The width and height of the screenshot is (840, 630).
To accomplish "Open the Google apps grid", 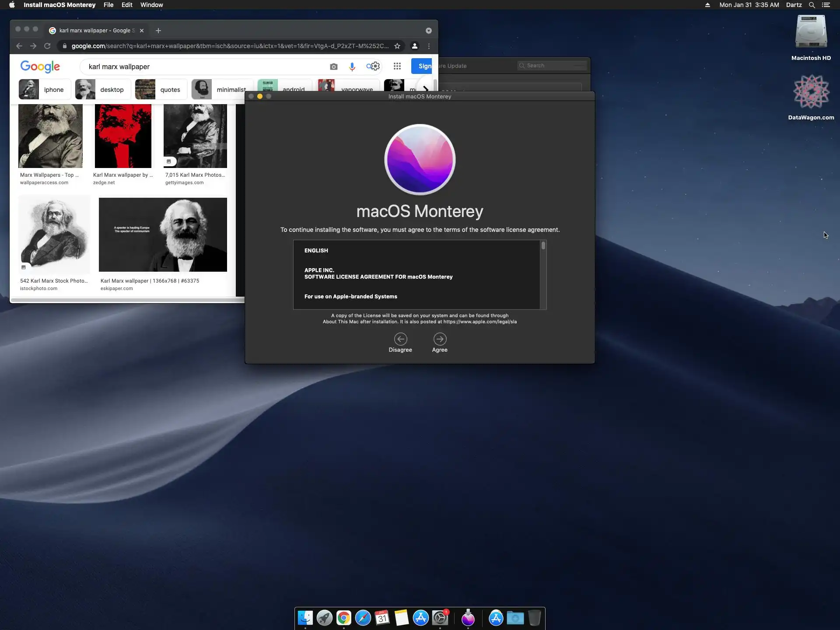I will point(397,66).
